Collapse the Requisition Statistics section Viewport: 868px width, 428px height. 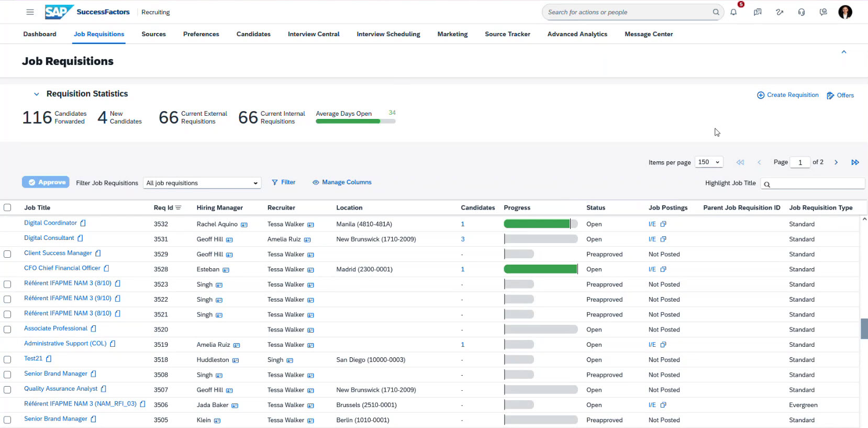[x=36, y=94]
